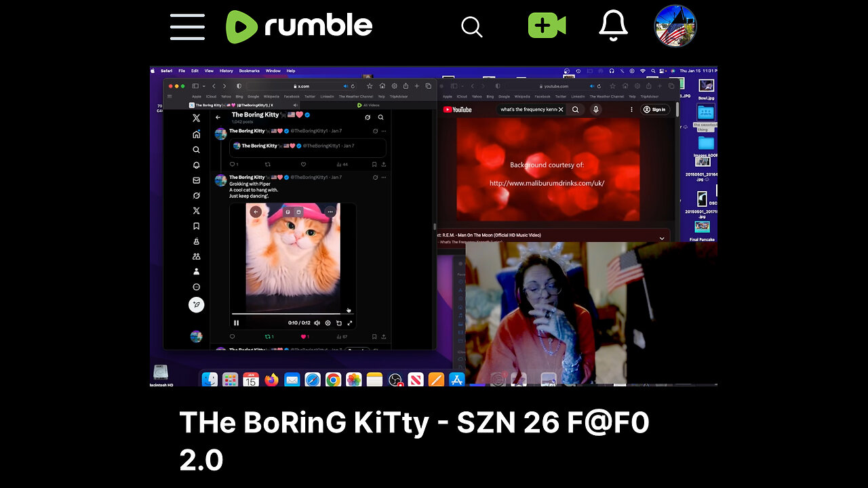Toggle pink like heart under cat video

(x=304, y=336)
